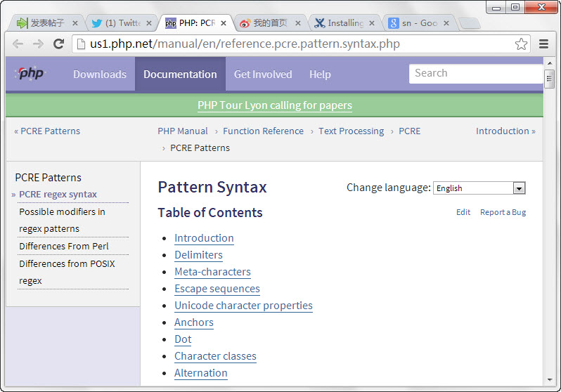This screenshot has width=561, height=392.
Task: Click PCRE Patterns breadcrumb in second row
Action: [200, 148]
